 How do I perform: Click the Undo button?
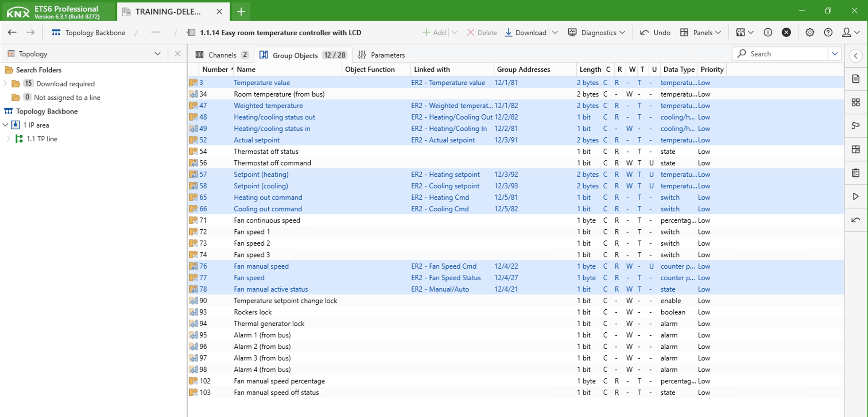(x=655, y=33)
